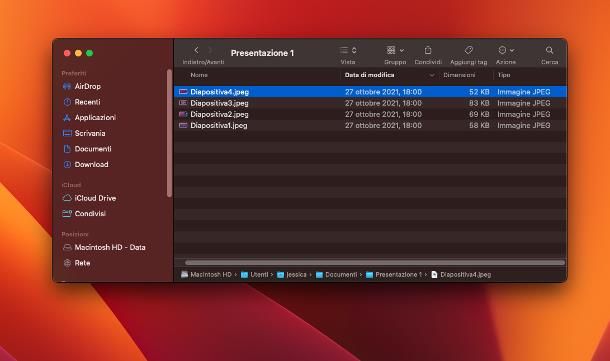Sort by the Tipo column header
This screenshot has height=361, width=610.
(504, 75)
